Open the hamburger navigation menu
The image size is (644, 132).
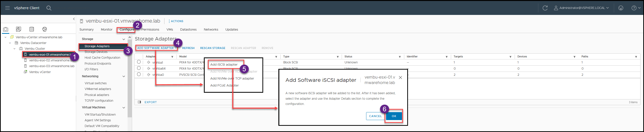click(x=7, y=8)
